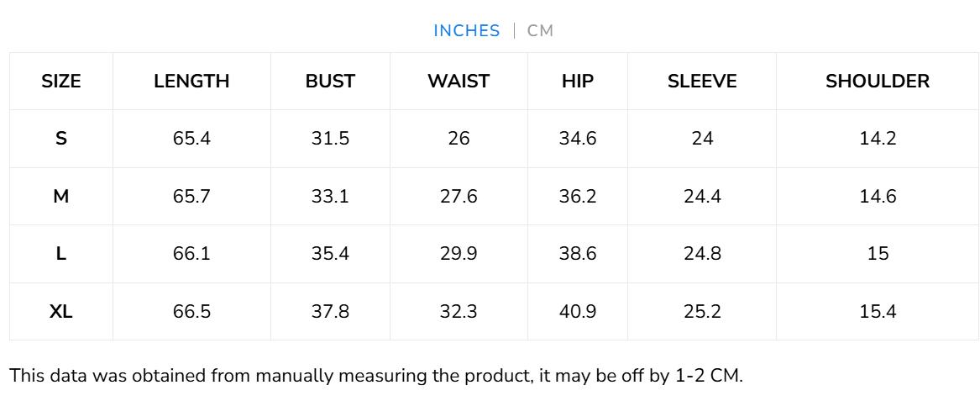Click the manual measurement disclaimer text

pos(376,376)
